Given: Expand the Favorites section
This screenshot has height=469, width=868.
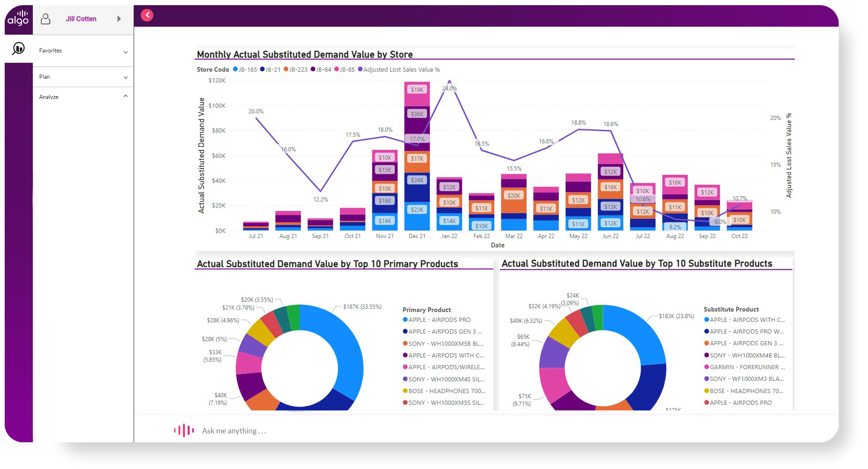Looking at the screenshot, I should pos(83,51).
